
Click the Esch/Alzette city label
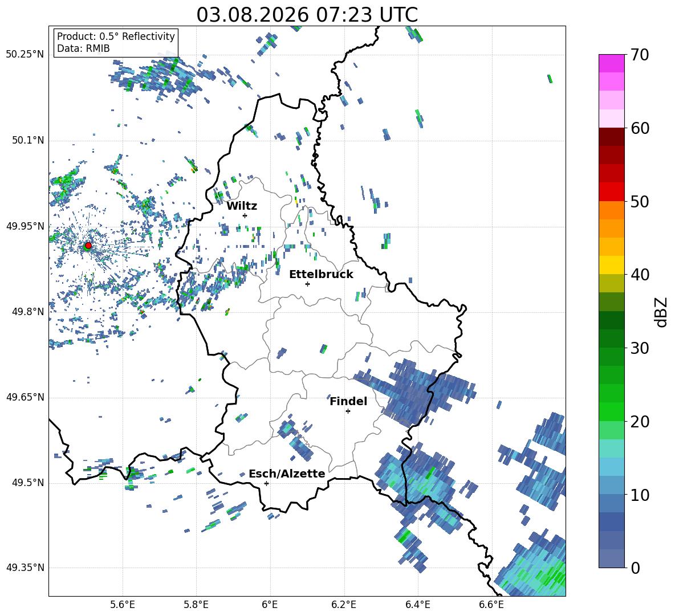point(287,474)
